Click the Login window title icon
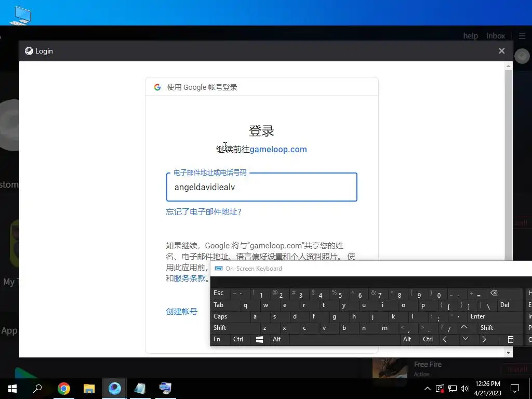Viewport: 532px width, 399px height. click(29, 51)
